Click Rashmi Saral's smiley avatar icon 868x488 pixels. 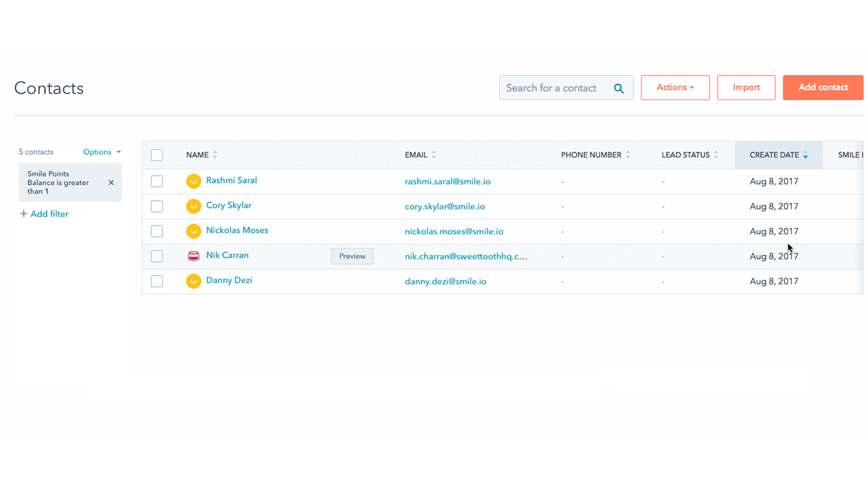[x=194, y=181]
